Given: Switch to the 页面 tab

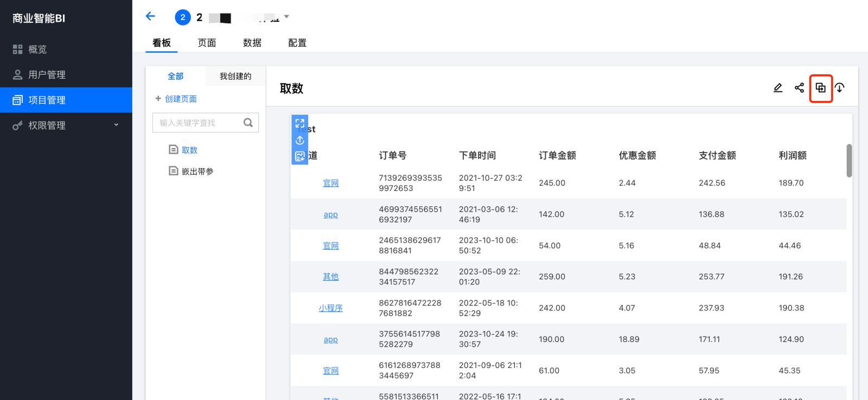Looking at the screenshot, I should 207,43.
